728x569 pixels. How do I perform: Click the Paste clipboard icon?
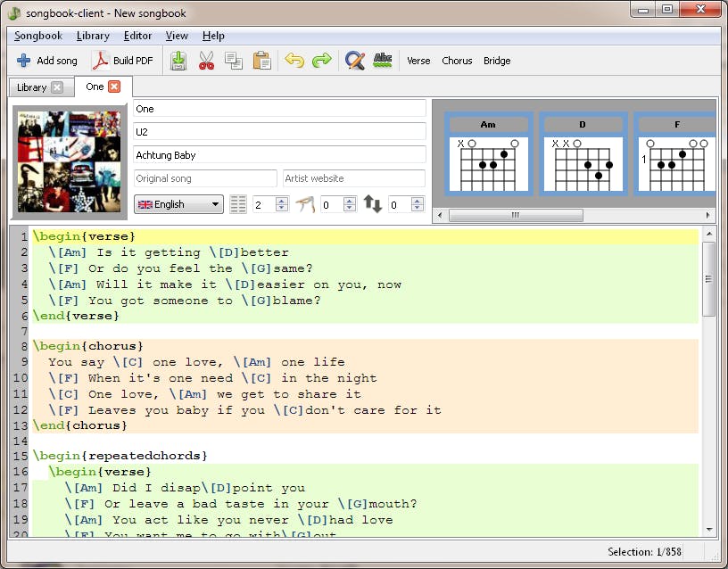261,61
